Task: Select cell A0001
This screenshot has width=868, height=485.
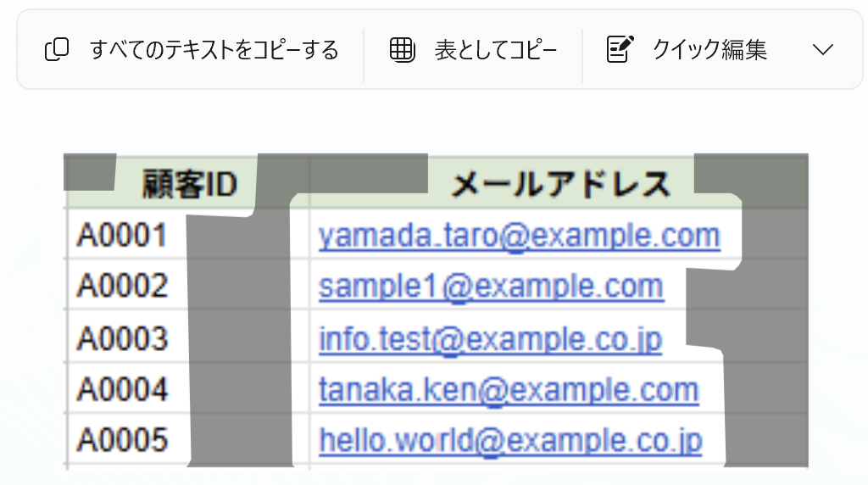Action: pos(122,235)
